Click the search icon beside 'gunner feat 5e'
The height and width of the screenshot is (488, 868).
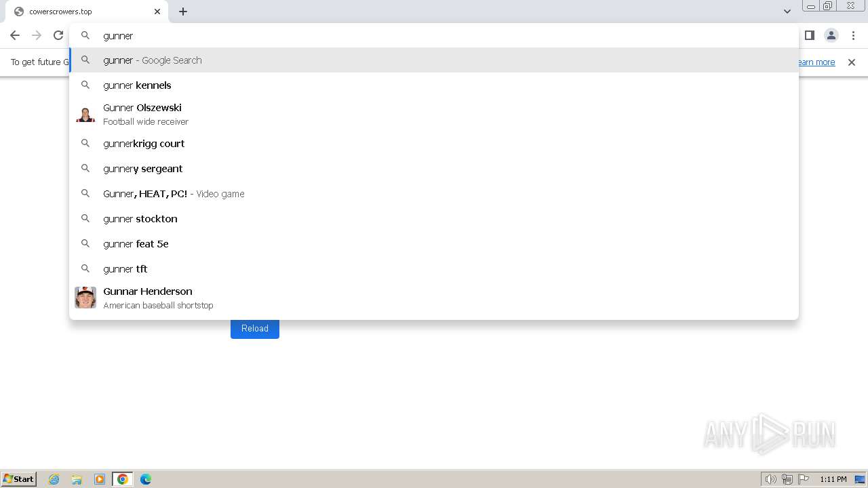click(x=85, y=243)
